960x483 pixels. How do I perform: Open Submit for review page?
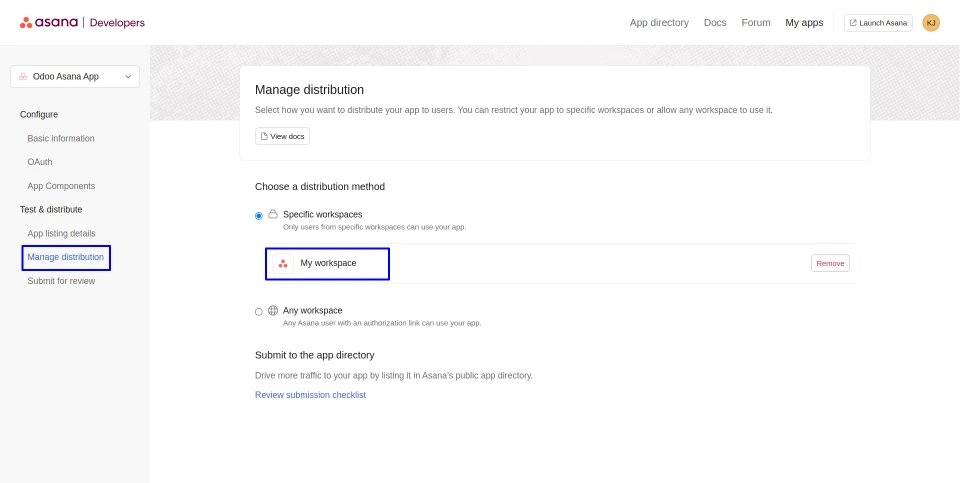coord(61,281)
